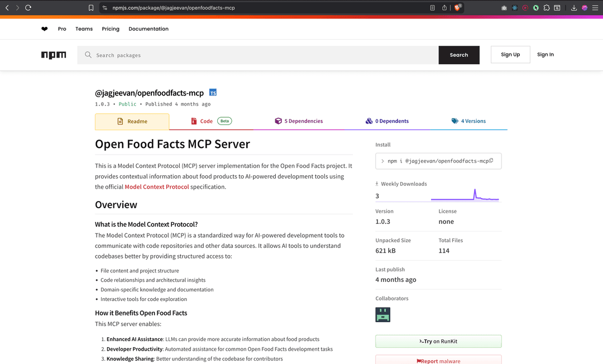
Task: Click inside the Search packages field
Action: (x=223, y=55)
